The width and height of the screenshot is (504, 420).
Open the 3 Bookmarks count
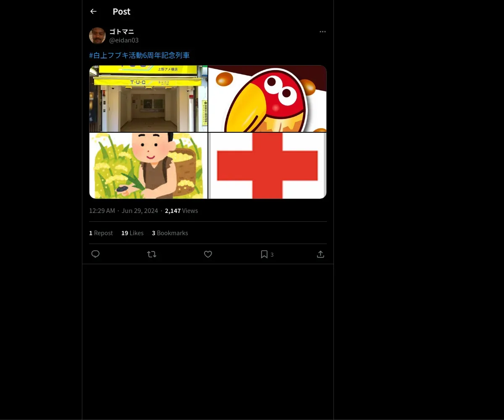[x=170, y=233]
